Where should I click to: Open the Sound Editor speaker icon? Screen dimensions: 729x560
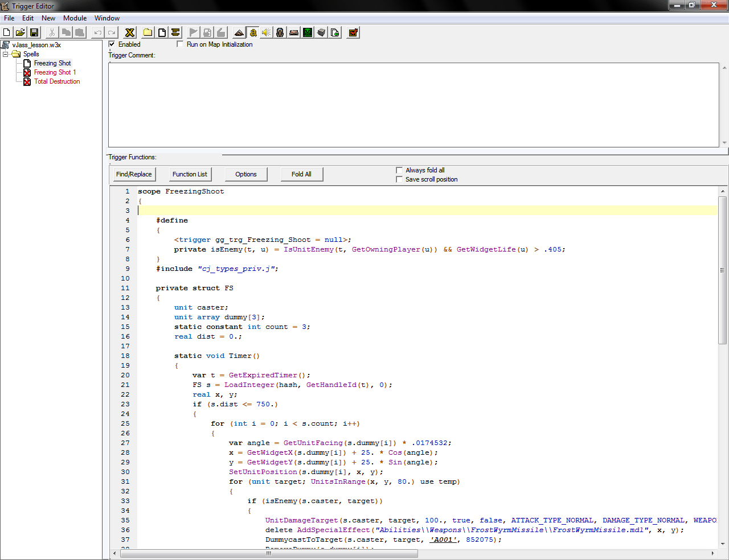click(x=267, y=32)
